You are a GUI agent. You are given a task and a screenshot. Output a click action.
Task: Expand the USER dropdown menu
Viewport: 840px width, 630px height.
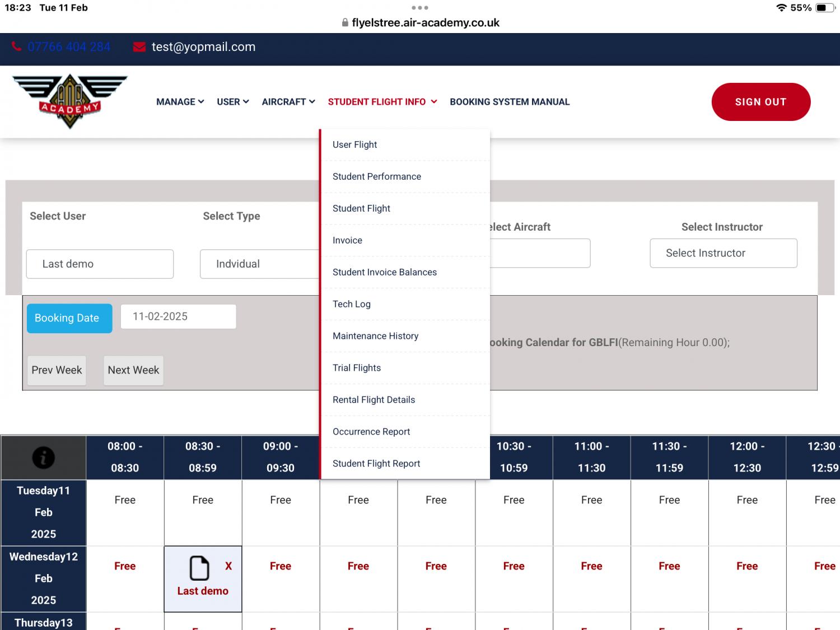[232, 102]
